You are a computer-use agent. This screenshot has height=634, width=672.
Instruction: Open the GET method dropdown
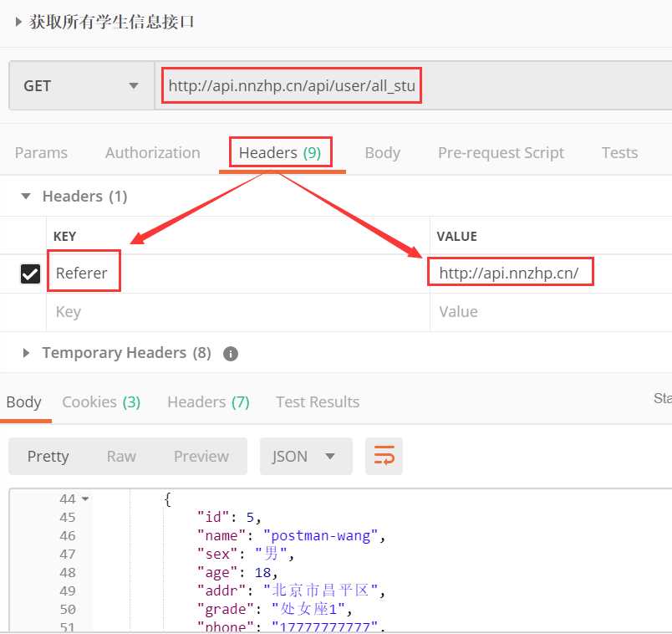pos(81,86)
